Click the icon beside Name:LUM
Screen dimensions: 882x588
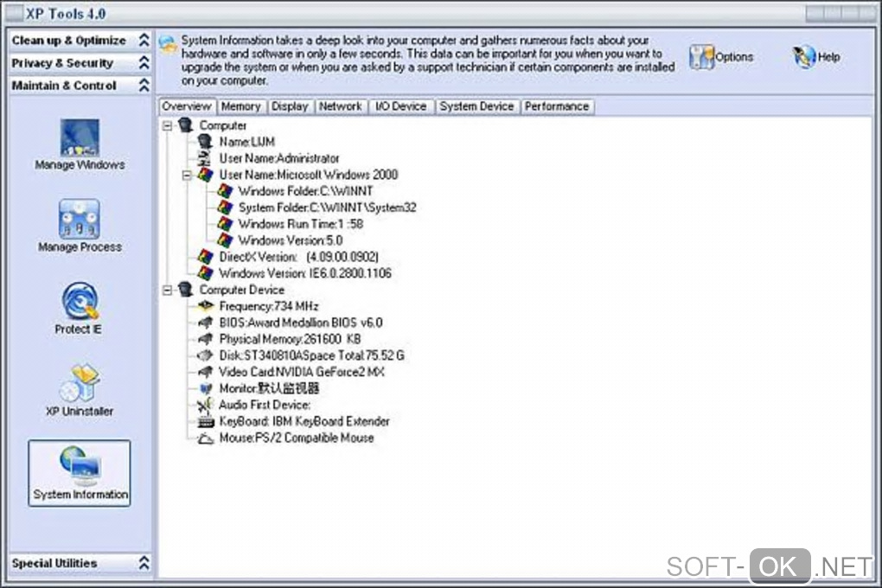pos(205,142)
